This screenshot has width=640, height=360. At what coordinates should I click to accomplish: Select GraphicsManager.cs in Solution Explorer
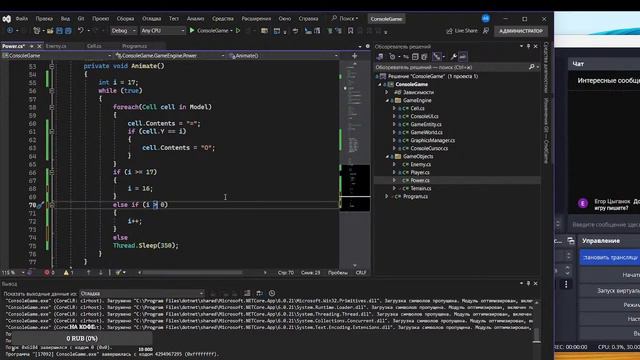(432, 140)
